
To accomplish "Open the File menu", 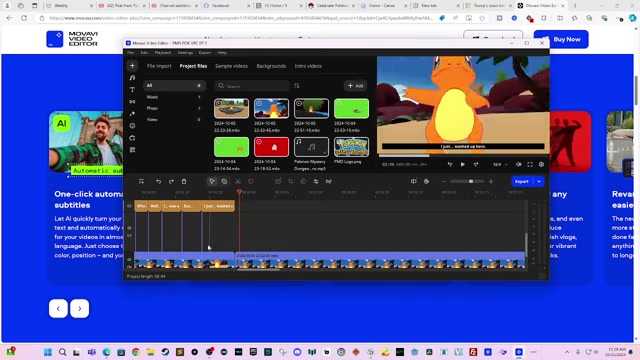I will [130, 53].
